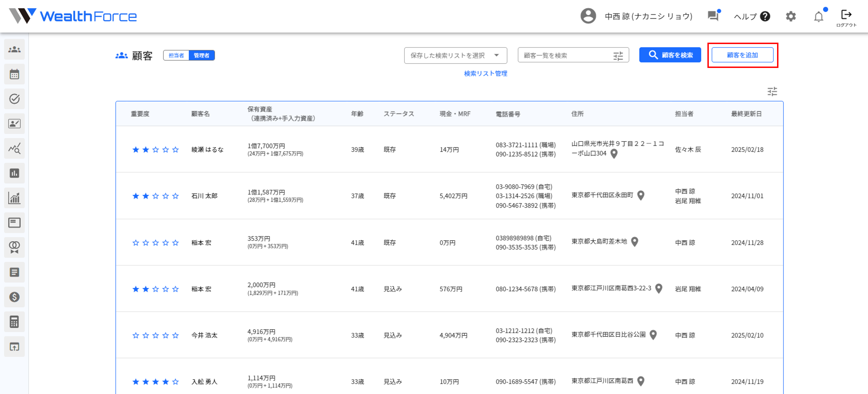Switch the toggle to 管理者

coord(201,55)
